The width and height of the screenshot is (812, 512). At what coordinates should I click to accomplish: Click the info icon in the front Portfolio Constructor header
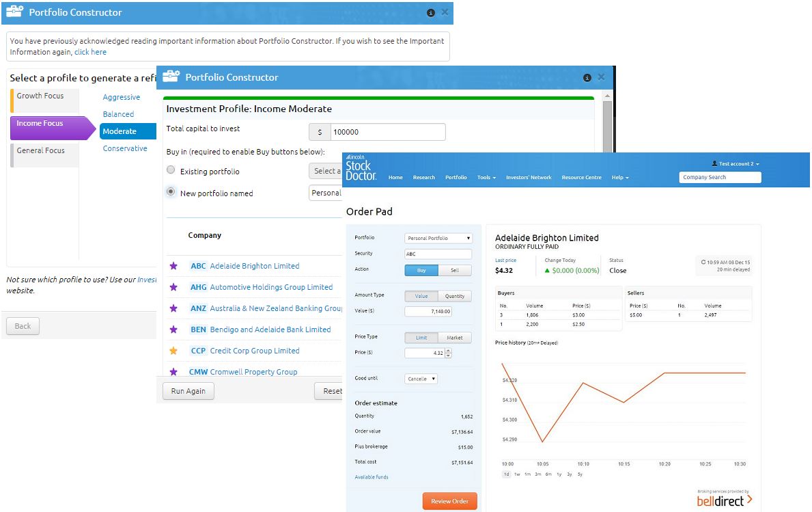[587, 78]
